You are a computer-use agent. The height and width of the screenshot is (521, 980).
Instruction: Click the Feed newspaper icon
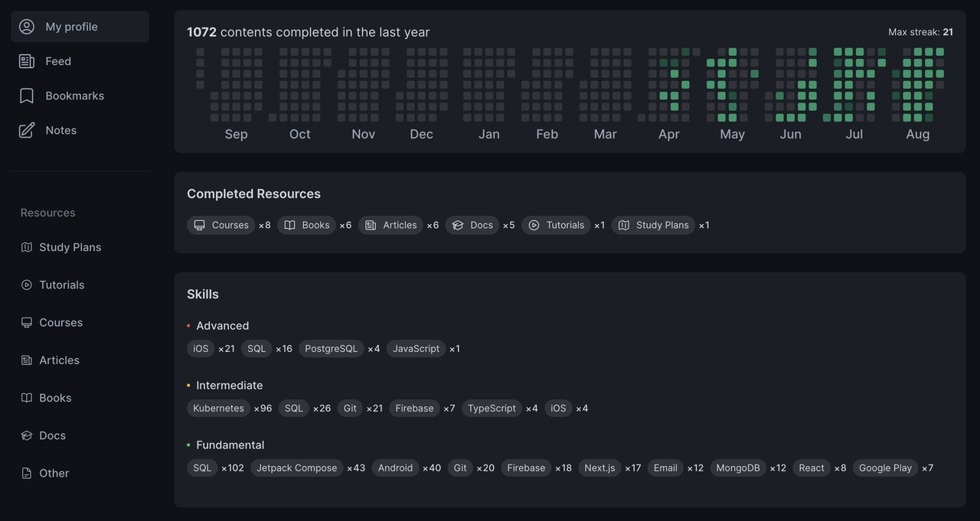27,61
